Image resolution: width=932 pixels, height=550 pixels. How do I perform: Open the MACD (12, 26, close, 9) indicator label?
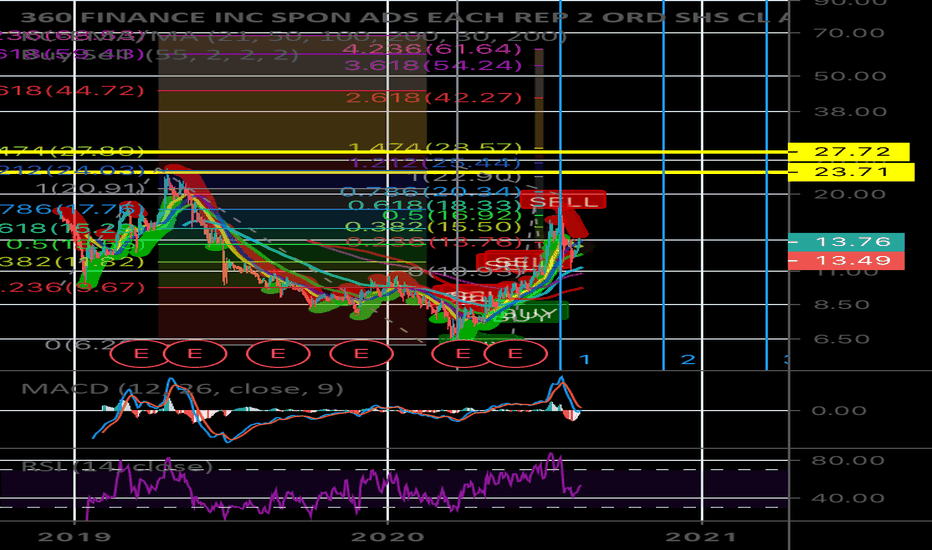coord(182,389)
